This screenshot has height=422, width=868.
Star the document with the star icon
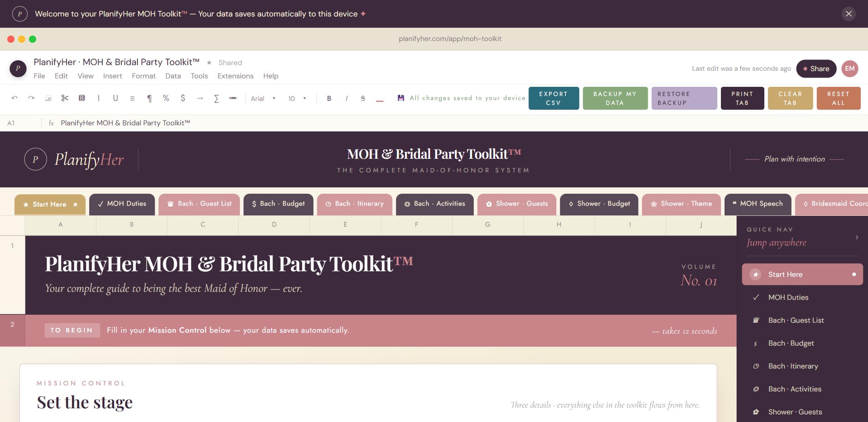click(209, 63)
